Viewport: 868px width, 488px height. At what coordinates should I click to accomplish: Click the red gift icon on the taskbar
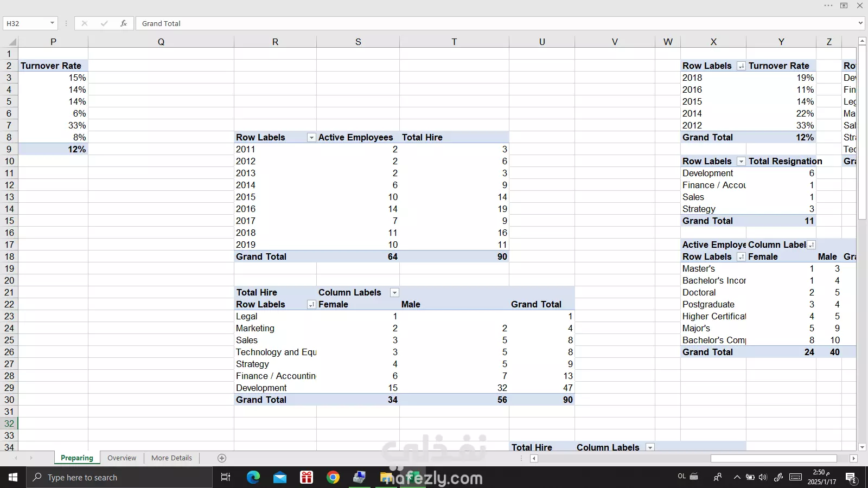point(307,477)
